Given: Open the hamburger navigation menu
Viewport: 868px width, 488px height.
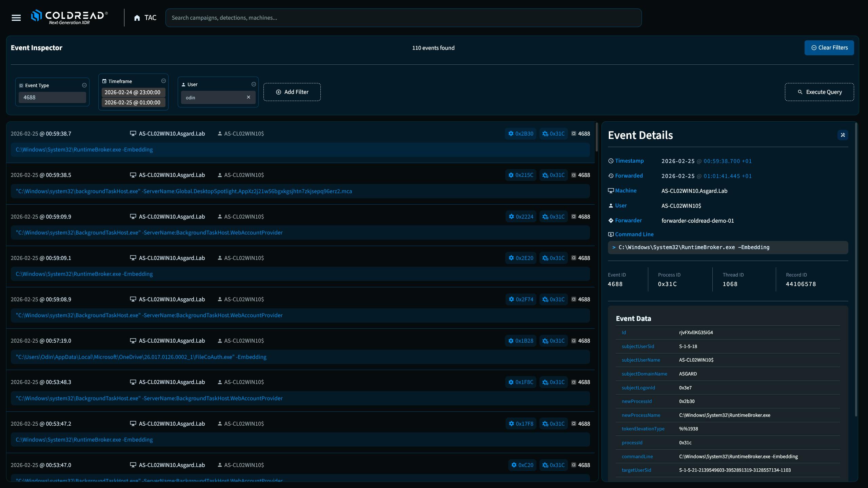Looking at the screenshot, I should click(x=16, y=18).
